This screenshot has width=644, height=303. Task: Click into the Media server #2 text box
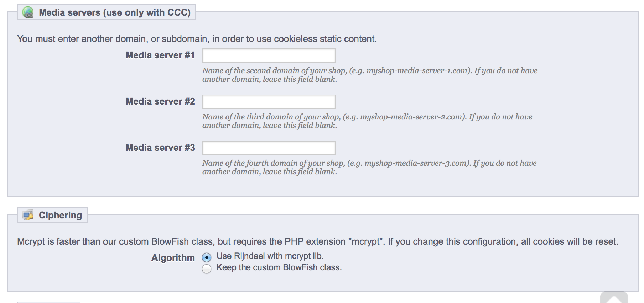[269, 102]
